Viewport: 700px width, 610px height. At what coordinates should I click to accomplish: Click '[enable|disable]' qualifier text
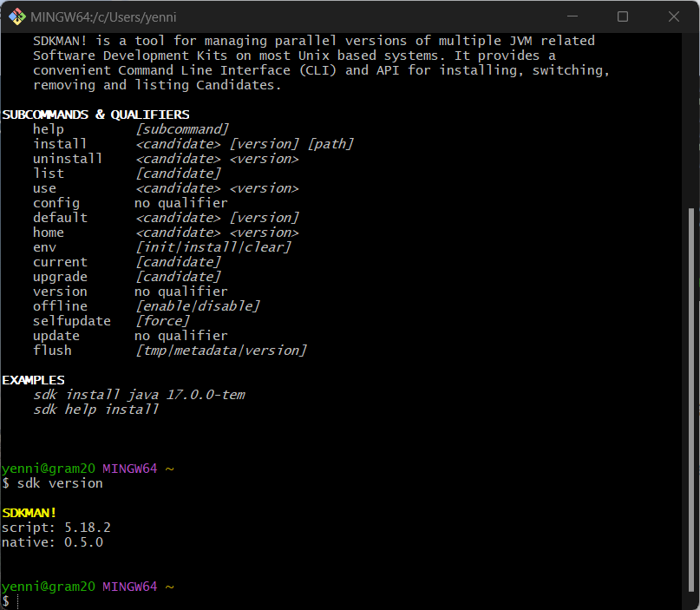point(198,306)
